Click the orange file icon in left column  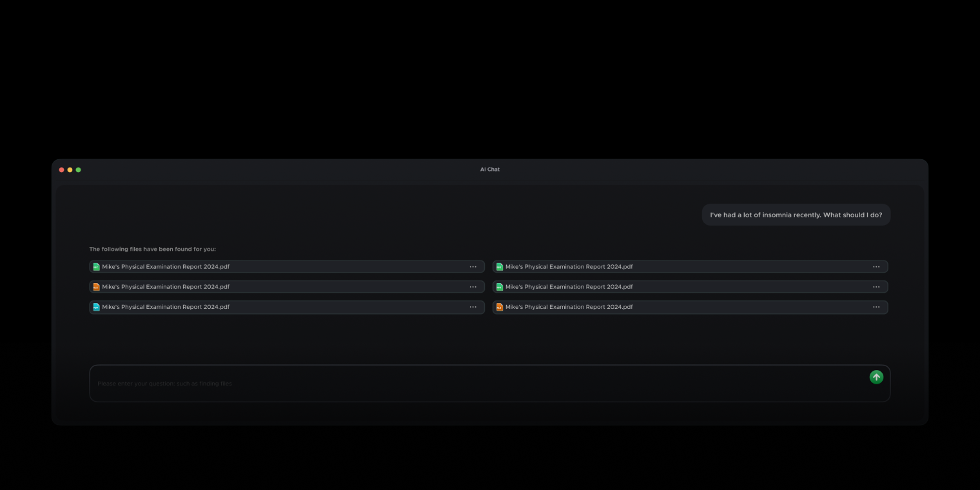[x=96, y=287]
